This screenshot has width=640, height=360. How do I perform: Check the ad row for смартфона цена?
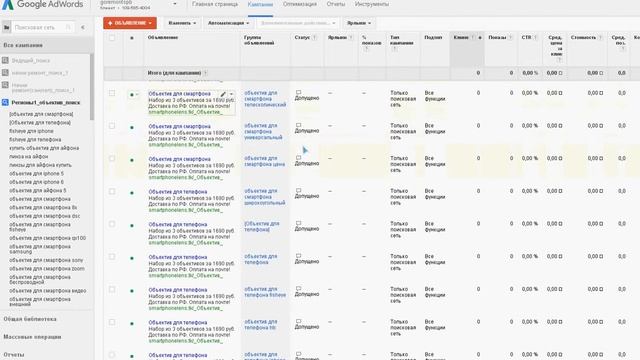(x=112, y=159)
